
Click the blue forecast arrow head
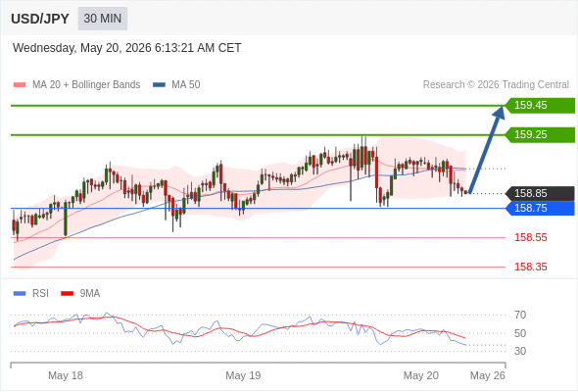coord(499,113)
